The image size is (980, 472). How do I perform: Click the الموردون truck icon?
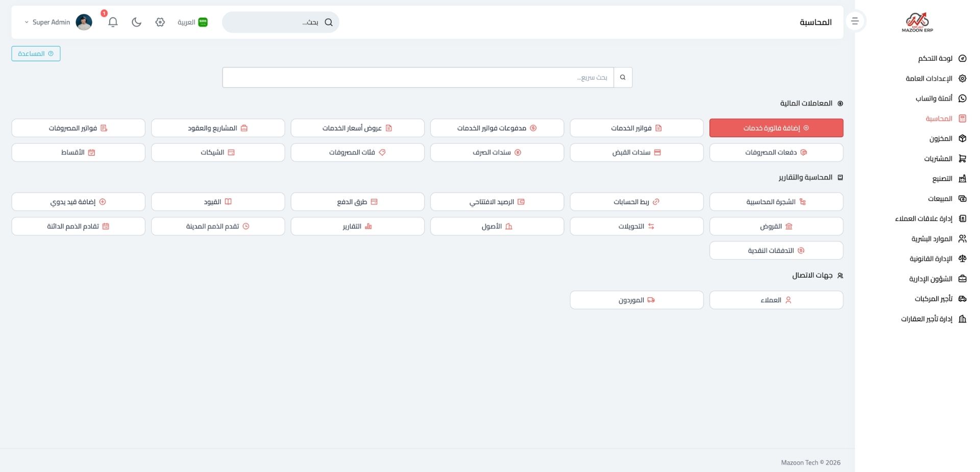pos(651,300)
